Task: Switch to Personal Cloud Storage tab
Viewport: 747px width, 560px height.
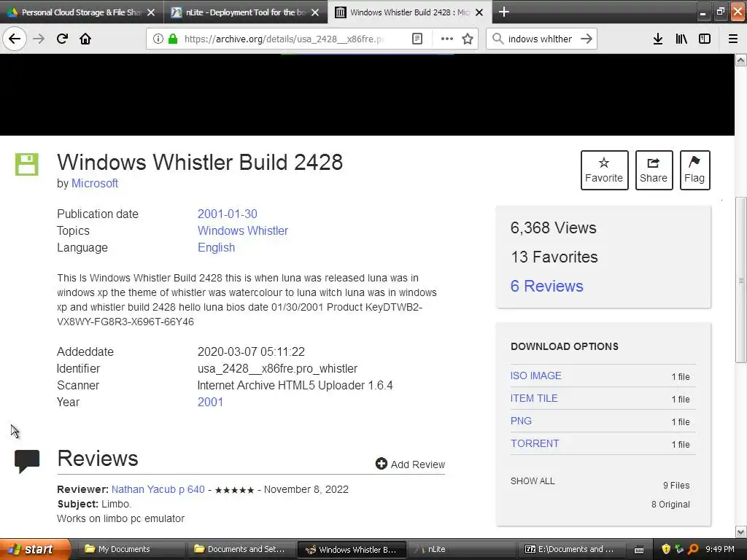Action: tap(82, 12)
